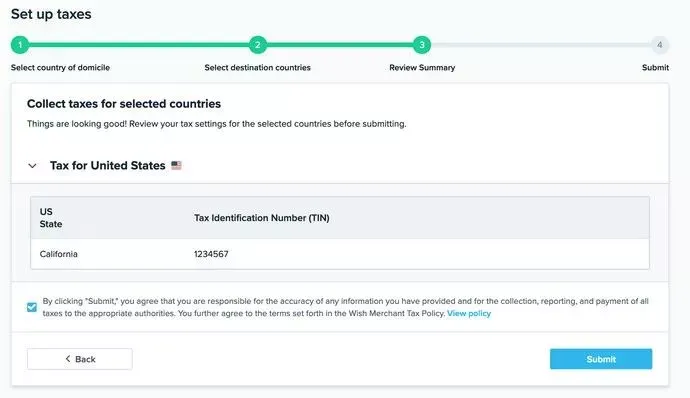
Task: Click the Tax Identification Number (TIN) column header
Action: (262, 218)
